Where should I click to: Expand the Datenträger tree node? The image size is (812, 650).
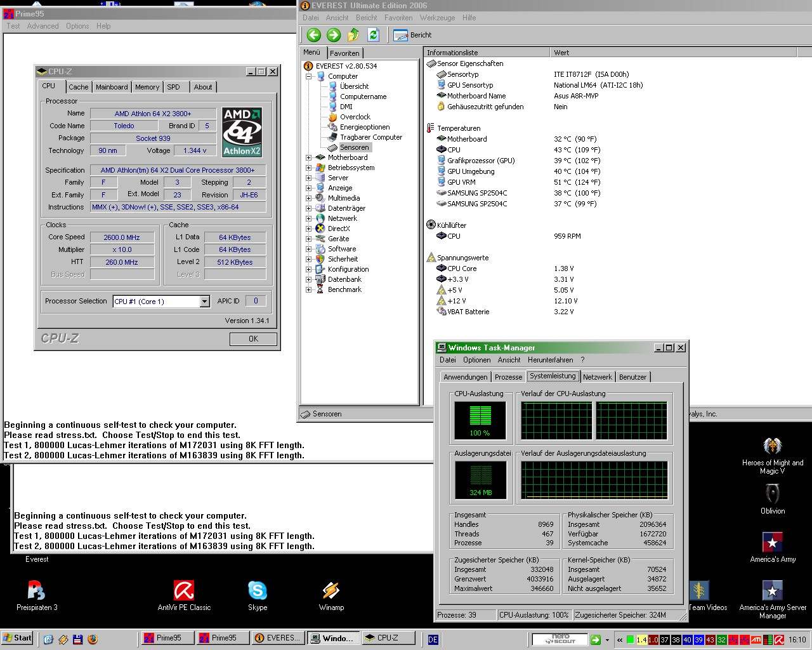click(x=309, y=208)
